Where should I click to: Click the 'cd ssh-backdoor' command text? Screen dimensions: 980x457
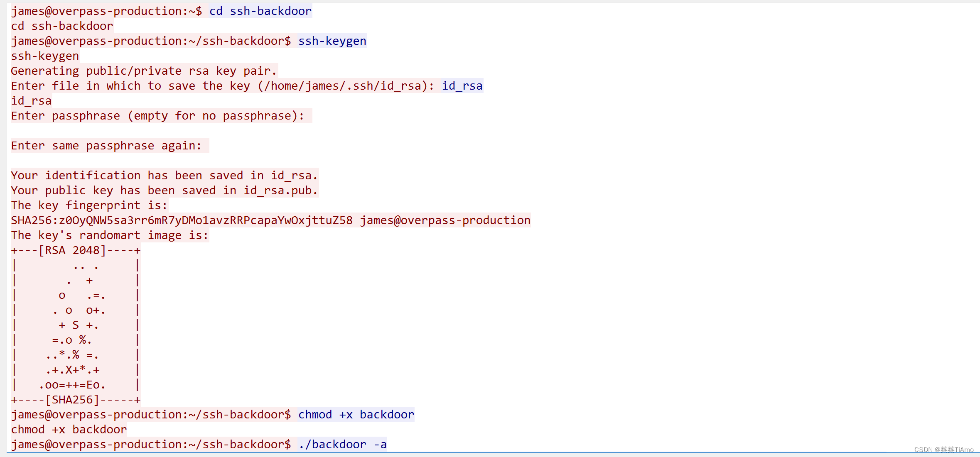260,11
